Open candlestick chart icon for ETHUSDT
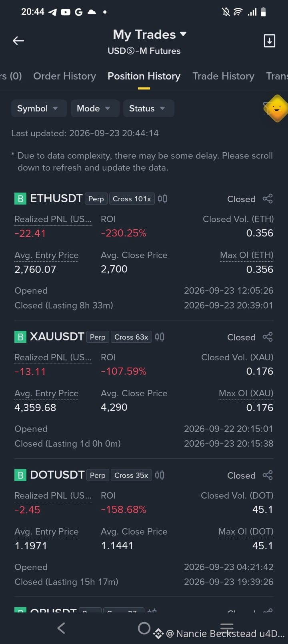 pyautogui.click(x=162, y=199)
